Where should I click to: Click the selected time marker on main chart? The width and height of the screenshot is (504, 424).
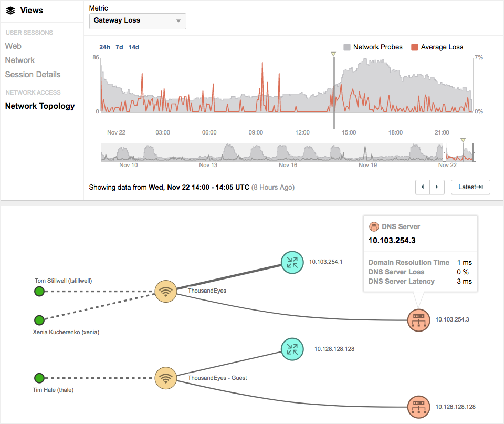point(333,54)
